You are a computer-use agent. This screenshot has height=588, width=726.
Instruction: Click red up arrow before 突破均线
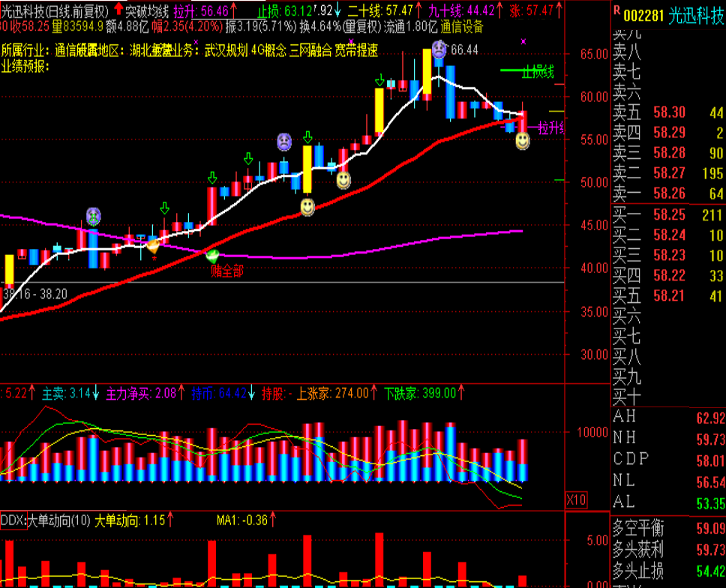118,7
